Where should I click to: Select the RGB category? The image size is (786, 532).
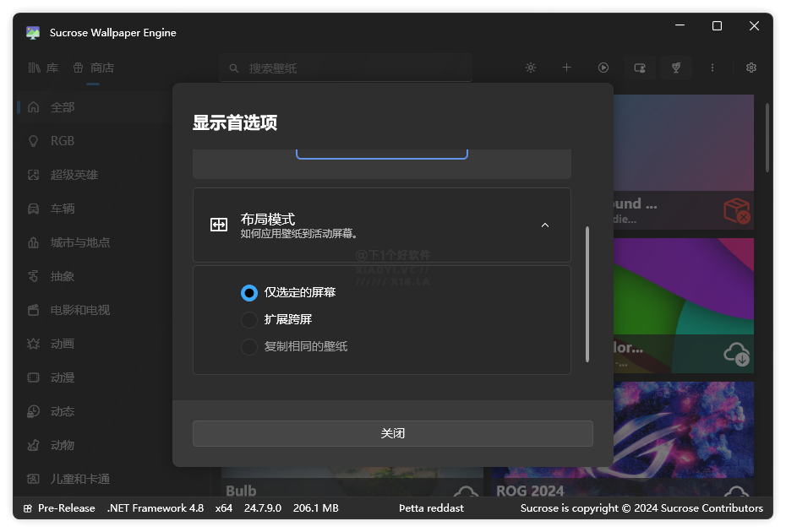pyautogui.click(x=96, y=141)
